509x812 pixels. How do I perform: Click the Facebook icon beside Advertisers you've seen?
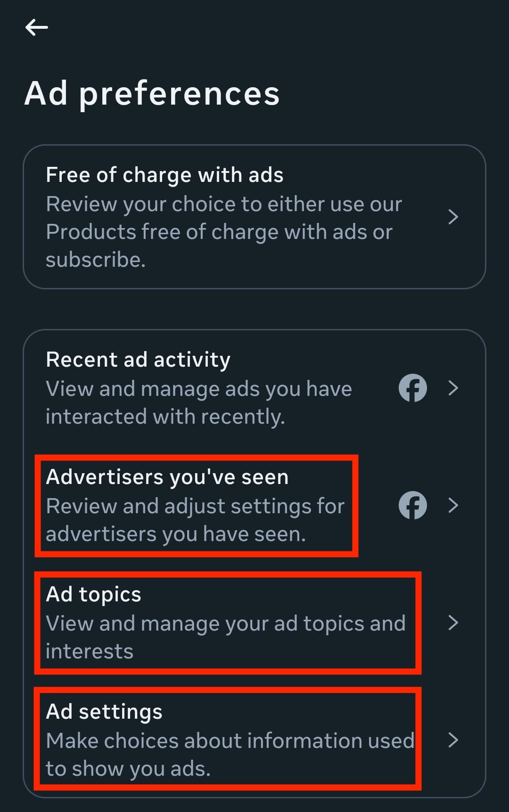click(412, 505)
